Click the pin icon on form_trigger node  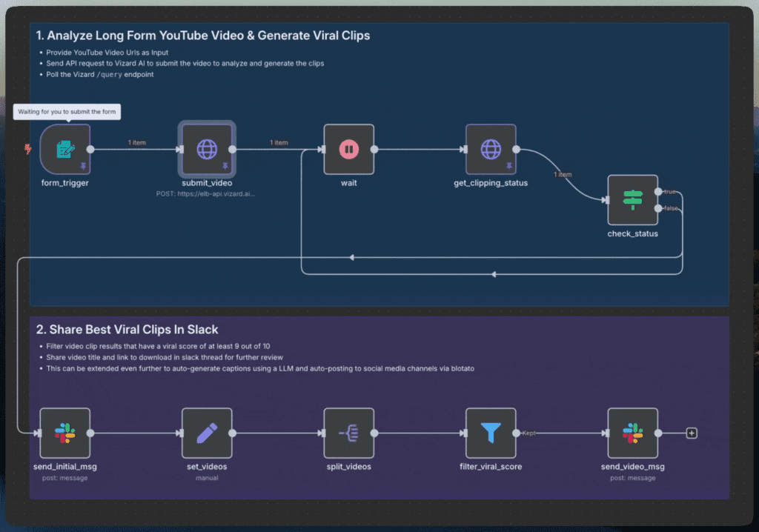(83, 167)
